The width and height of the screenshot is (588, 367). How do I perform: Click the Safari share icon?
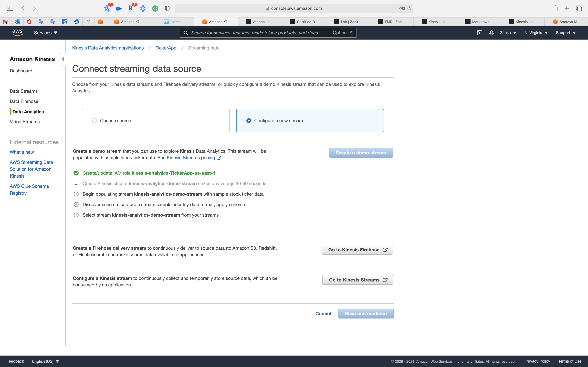(x=555, y=8)
